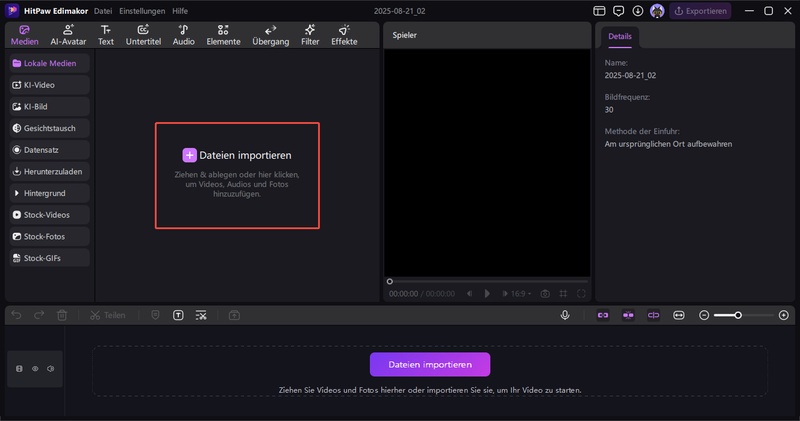Click the Exportieren button

tap(700, 11)
